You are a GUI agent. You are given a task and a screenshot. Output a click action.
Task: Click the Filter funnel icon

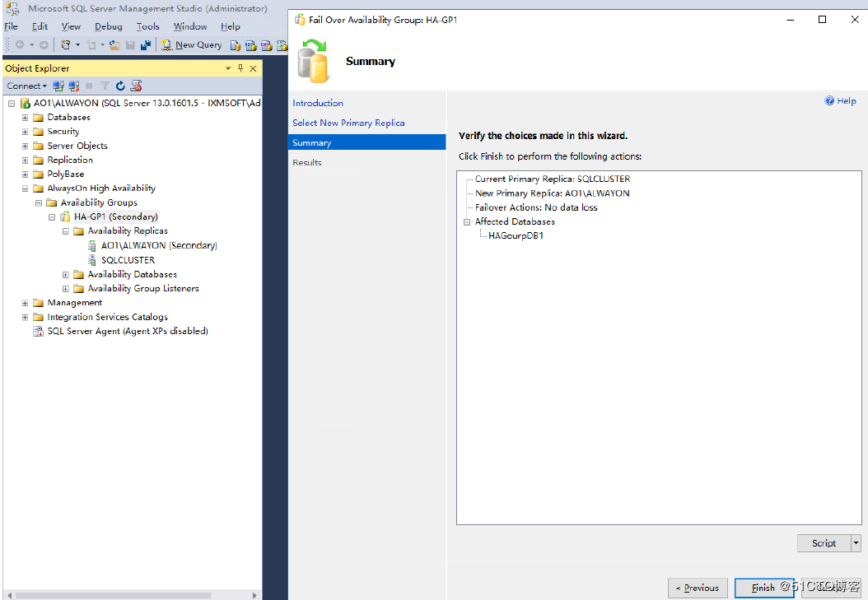pos(104,86)
